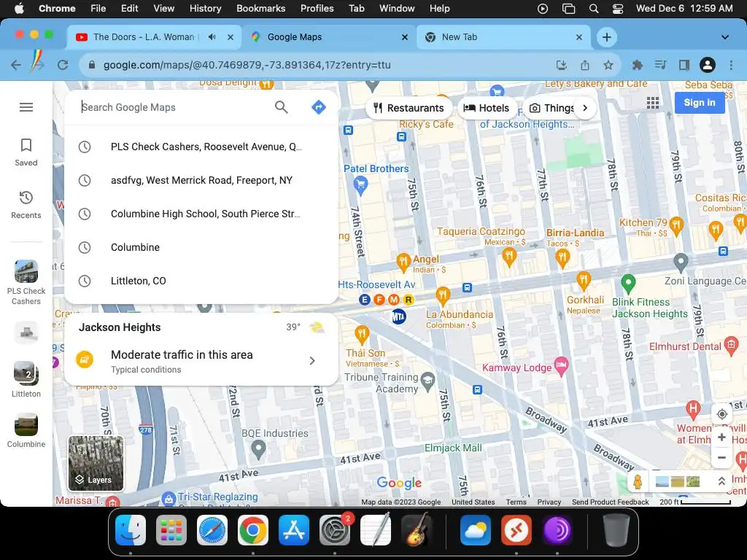Click the Kamway Lodge hotel pin
Viewport: 747px width, 560px height.
562,366
